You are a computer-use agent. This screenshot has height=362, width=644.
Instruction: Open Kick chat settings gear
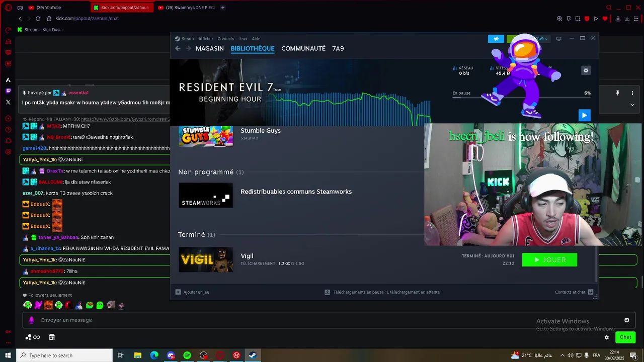pyautogui.click(x=607, y=337)
